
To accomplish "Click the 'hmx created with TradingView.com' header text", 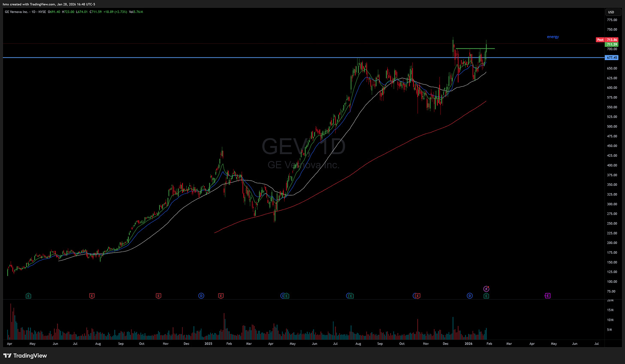I will pyautogui.click(x=29, y=4).
